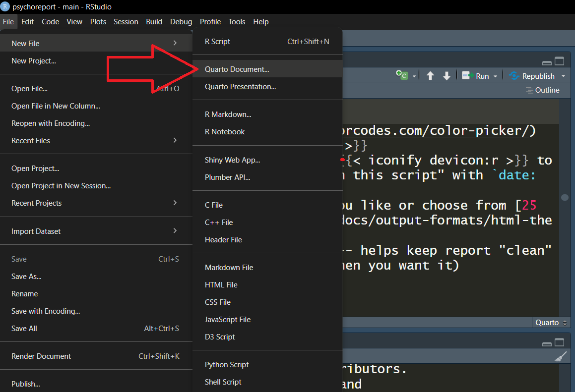Click Render Document in File menu
575x392 pixels.
coord(41,356)
